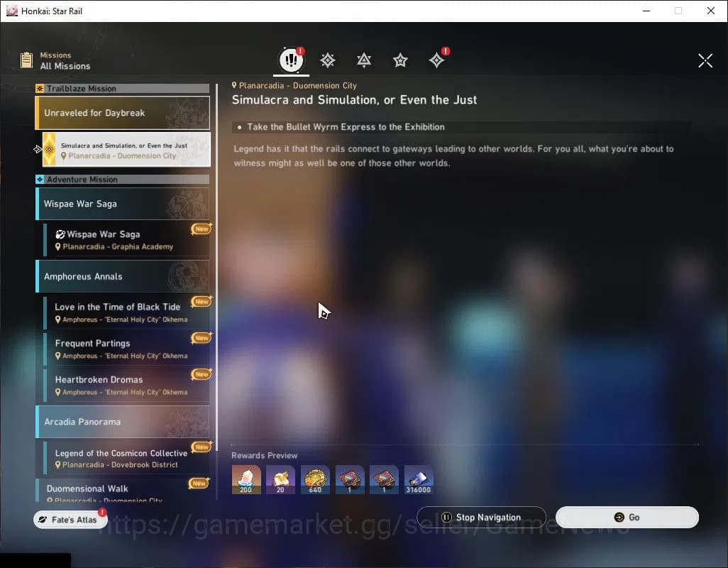Click location pin beside Planarcadia - Duomension City heading

coord(234,85)
